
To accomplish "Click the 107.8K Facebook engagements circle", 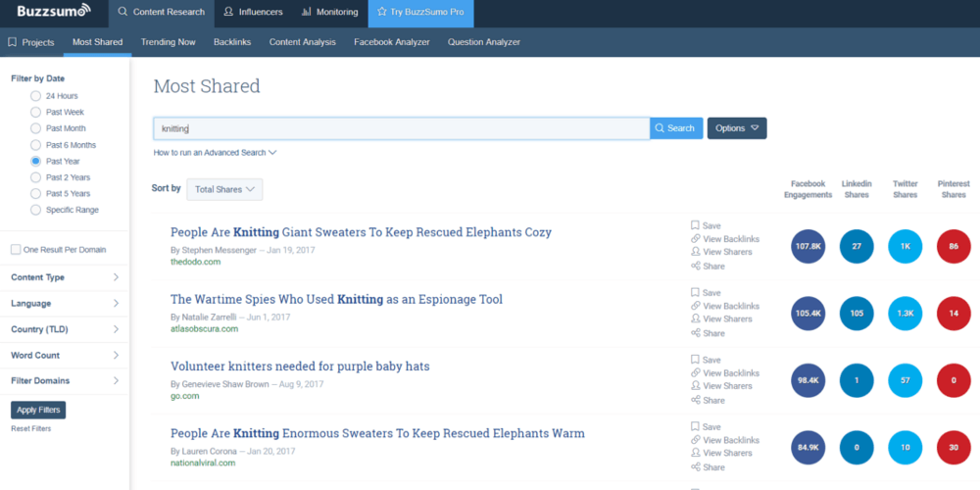I will (808, 246).
